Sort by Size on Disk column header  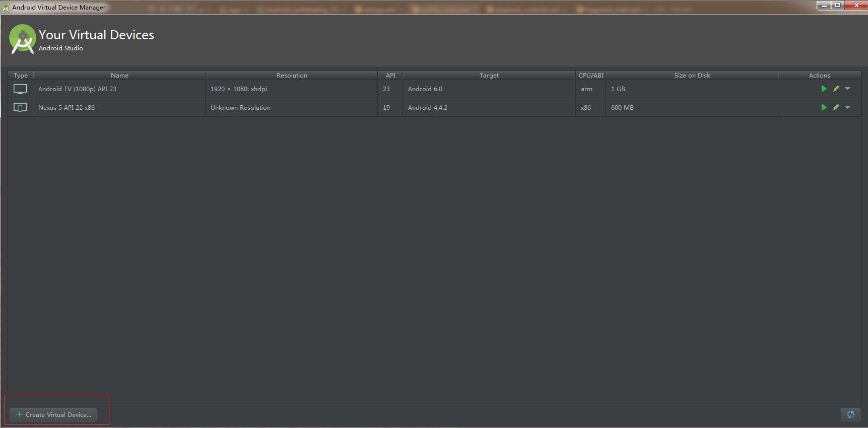692,75
